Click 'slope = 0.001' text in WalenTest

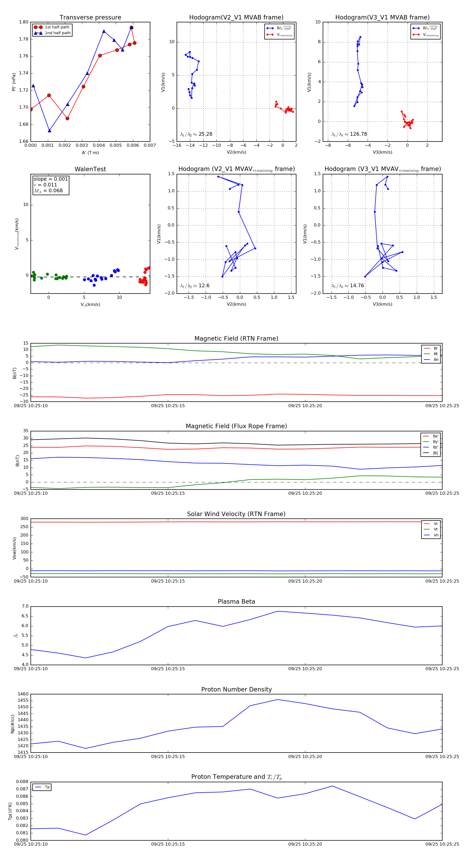[x=50, y=179]
